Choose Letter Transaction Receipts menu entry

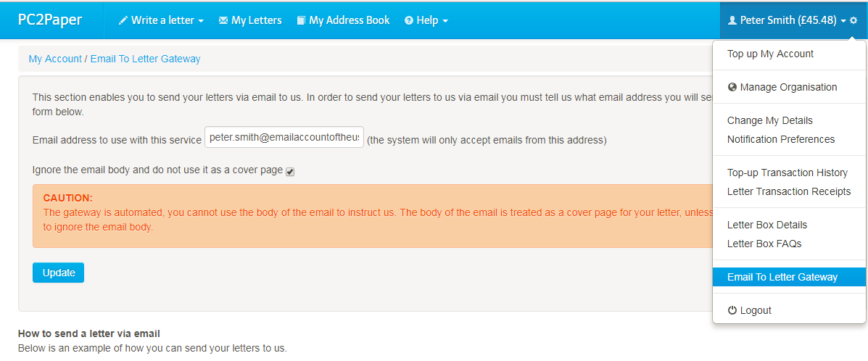click(789, 192)
